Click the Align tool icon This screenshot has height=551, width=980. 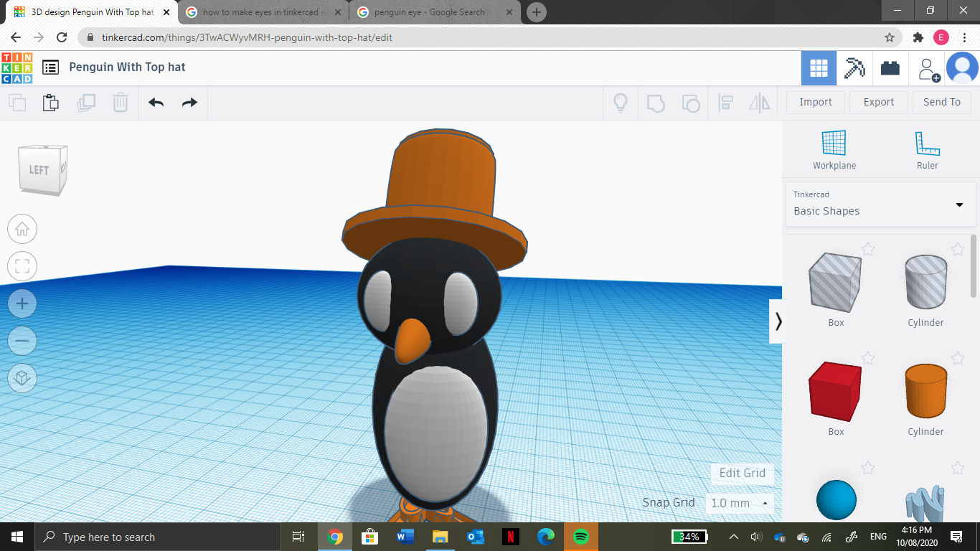(x=725, y=103)
